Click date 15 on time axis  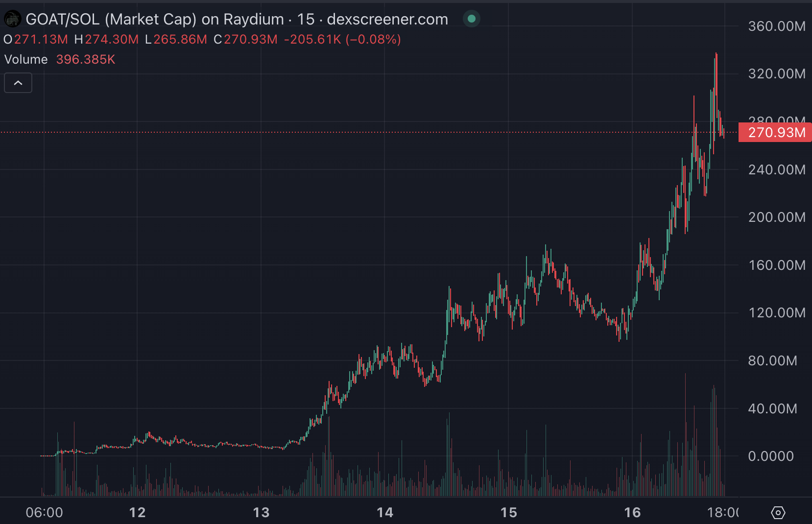point(508,512)
